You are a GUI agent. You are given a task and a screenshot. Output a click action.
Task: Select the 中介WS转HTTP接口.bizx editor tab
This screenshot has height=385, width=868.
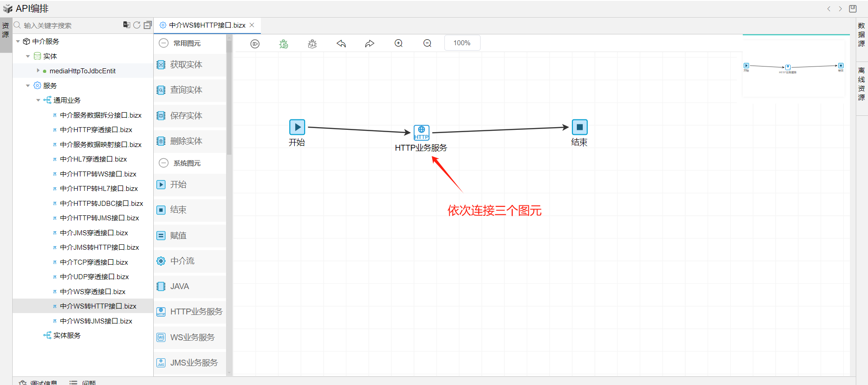[x=207, y=25]
